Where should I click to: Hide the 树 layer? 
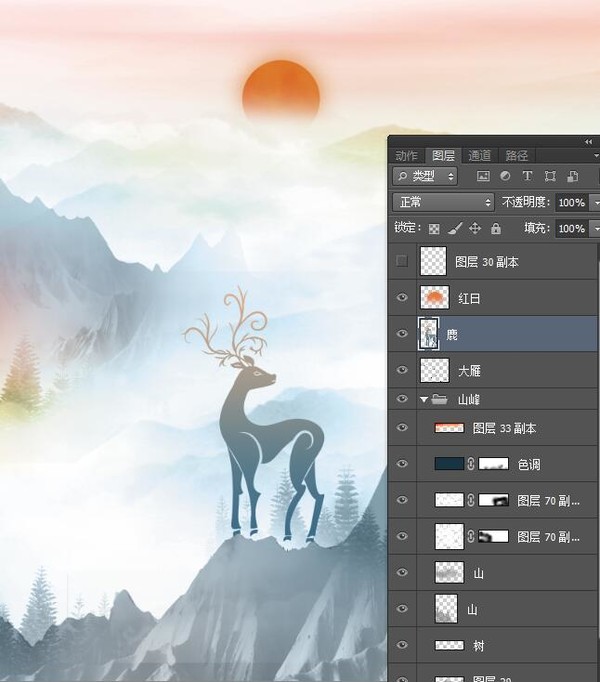pos(402,645)
